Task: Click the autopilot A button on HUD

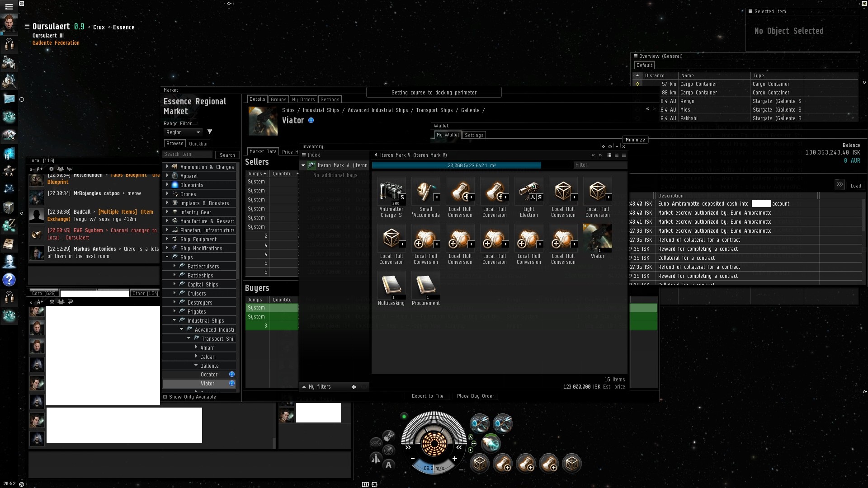Action: [388, 465]
